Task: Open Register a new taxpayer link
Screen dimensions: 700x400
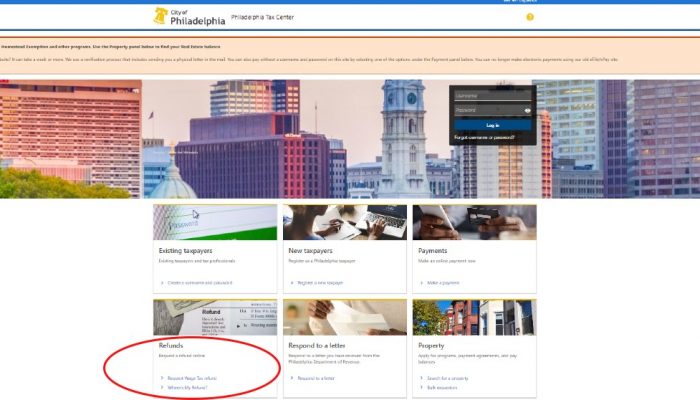Action: (320, 283)
